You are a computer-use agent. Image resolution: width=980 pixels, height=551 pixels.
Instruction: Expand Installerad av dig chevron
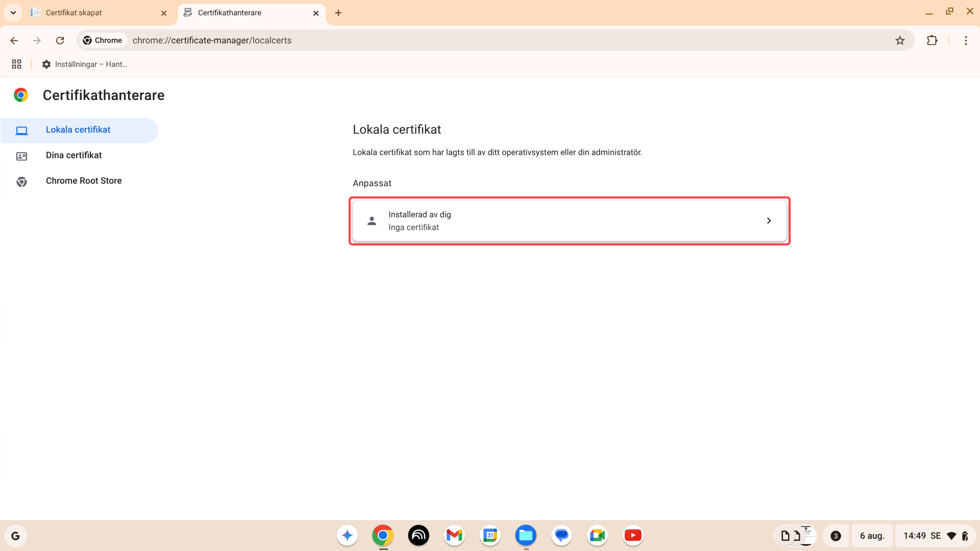769,221
